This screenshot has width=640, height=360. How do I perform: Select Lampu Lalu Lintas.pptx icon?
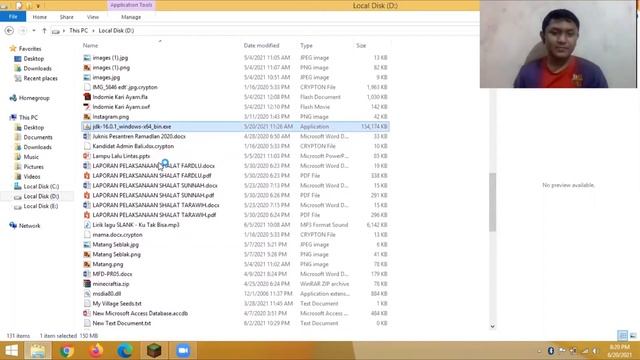pos(87,156)
